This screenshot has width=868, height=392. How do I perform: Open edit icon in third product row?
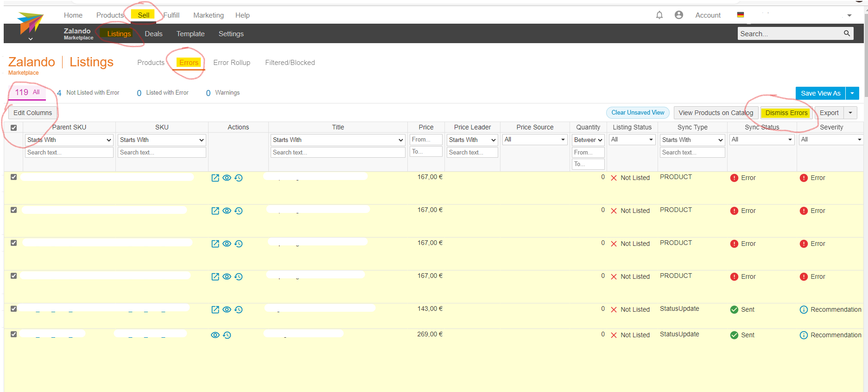[x=215, y=244]
